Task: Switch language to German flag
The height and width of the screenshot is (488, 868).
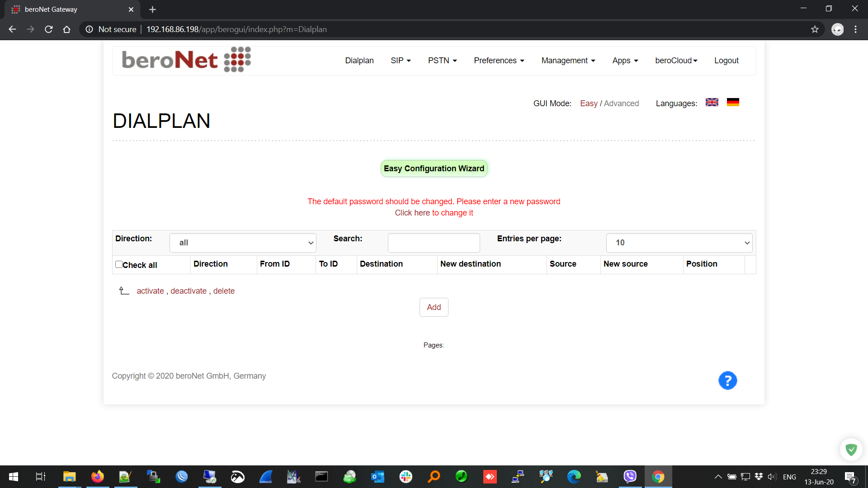Action: coord(733,103)
